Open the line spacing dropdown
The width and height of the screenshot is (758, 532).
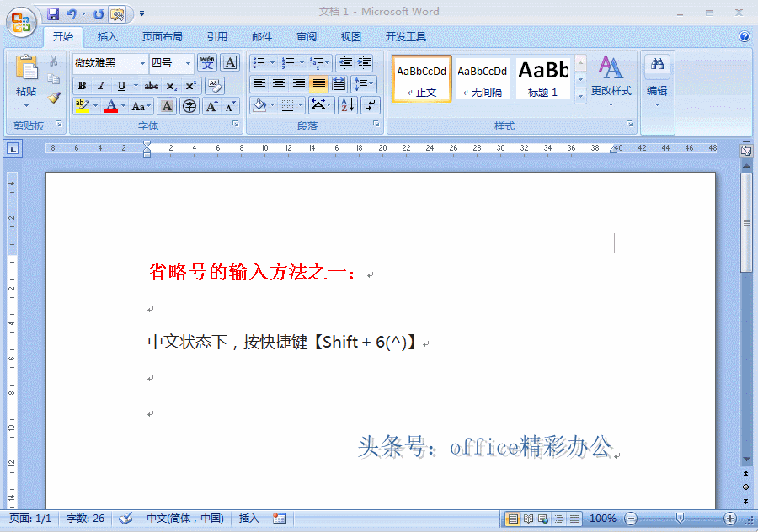(x=364, y=84)
